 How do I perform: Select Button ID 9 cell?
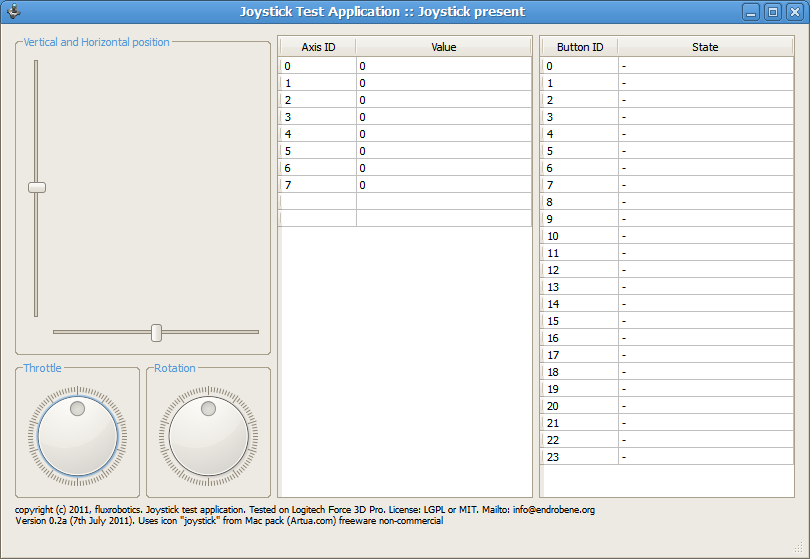[x=580, y=219]
